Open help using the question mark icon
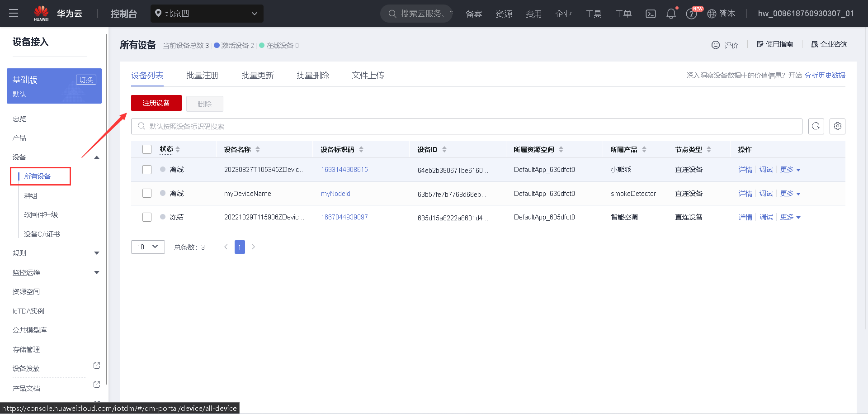The height and width of the screenshot is (414, 868). pos(691,14)
